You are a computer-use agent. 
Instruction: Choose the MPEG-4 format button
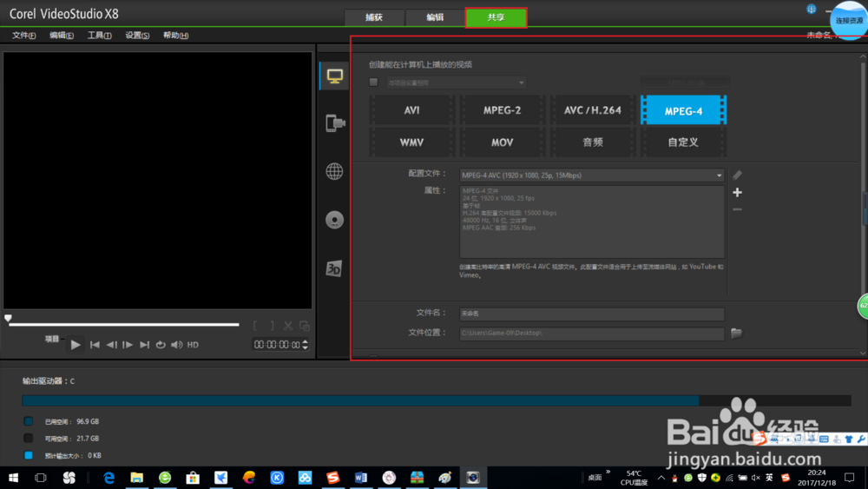683,110
